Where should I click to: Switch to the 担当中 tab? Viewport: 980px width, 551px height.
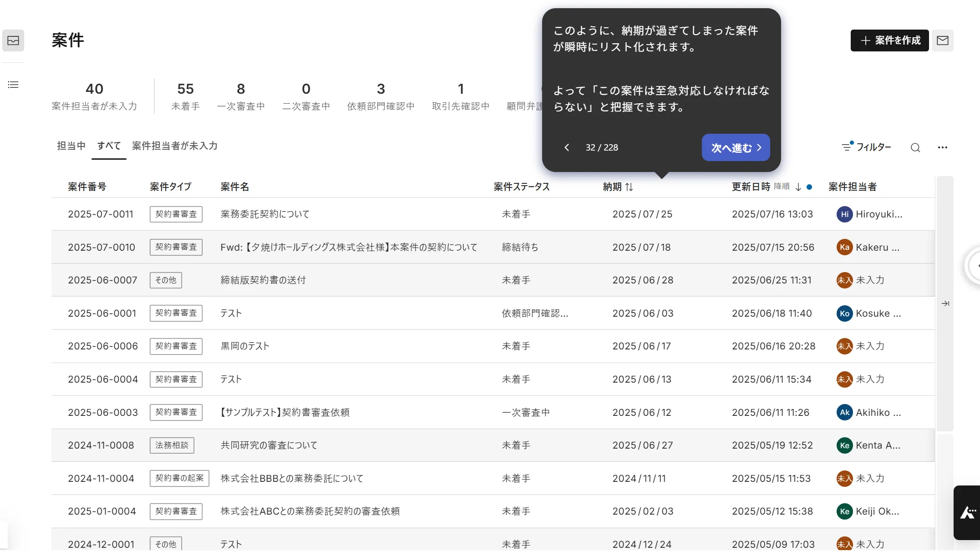(71, 146)
